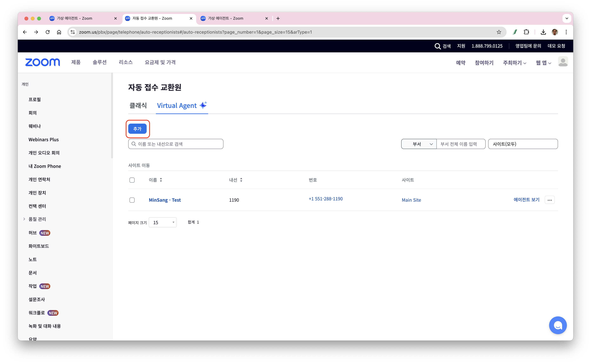
Task: Check the select-all checkbox in table header
Action: (x=132, y=180)
